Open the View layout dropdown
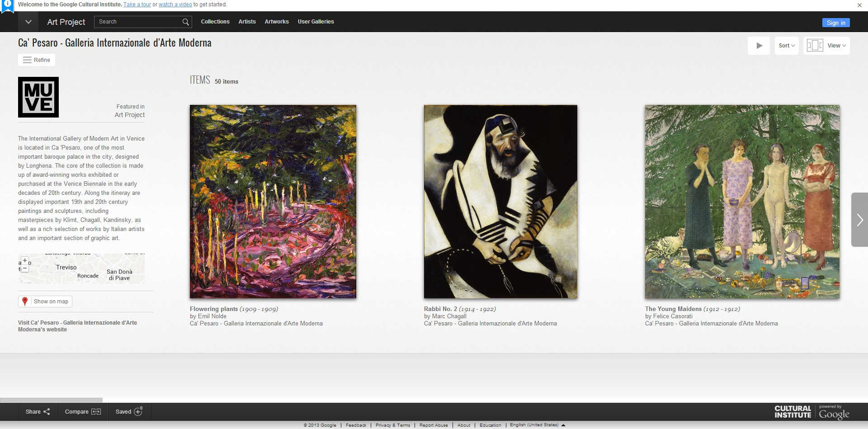Image resolution: width=868 pixels, height=429 pixels. tap(826, 46)
